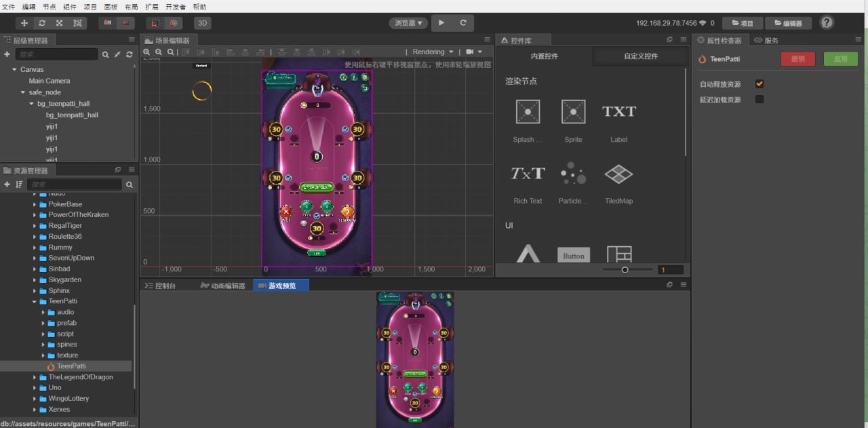Select the move transform tool in toolbar
The width and height of the screenshot is (868, 428).
coord(24,23)
